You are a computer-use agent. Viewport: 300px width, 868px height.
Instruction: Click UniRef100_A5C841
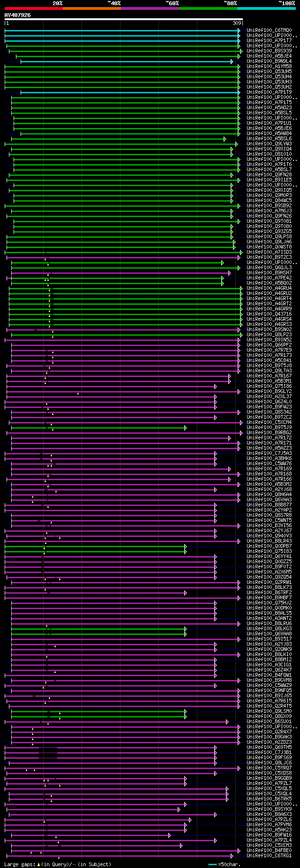coord(269,361)
